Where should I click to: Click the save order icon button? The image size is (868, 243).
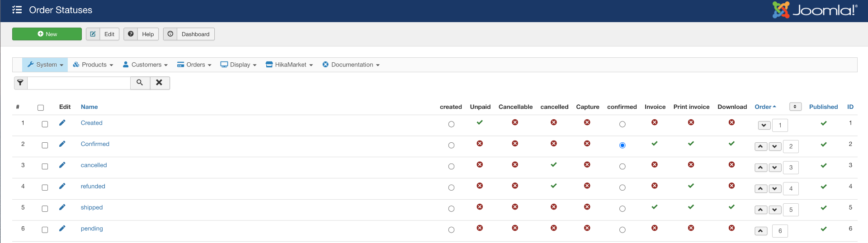(795, 107)
